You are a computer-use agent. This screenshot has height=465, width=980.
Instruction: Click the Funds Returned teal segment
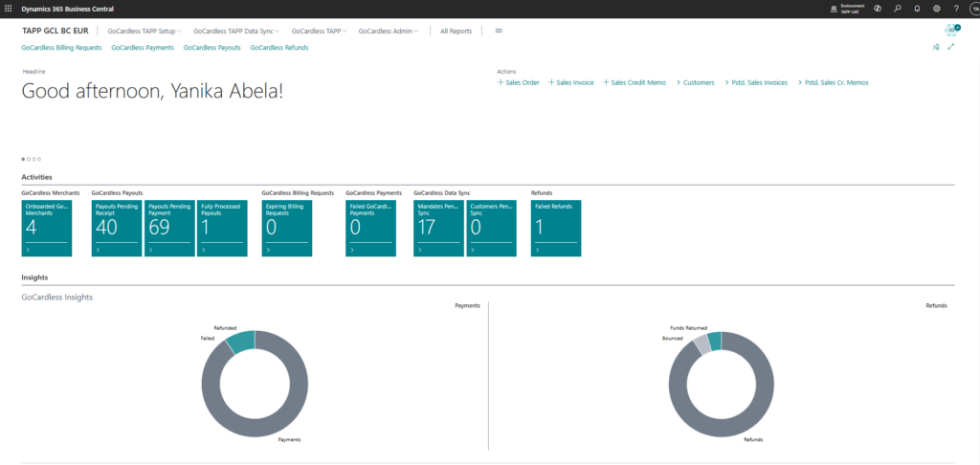point(715,341)
